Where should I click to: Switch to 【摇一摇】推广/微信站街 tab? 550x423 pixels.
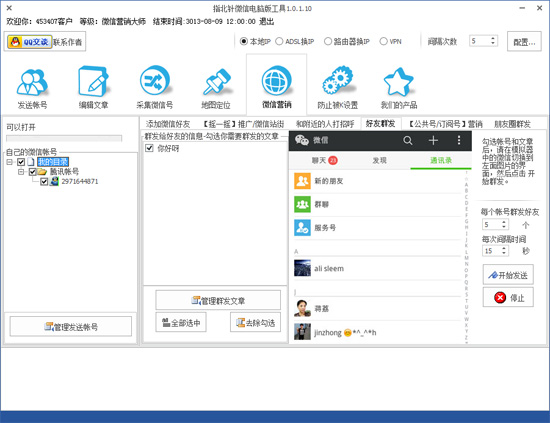coord(243,124)
